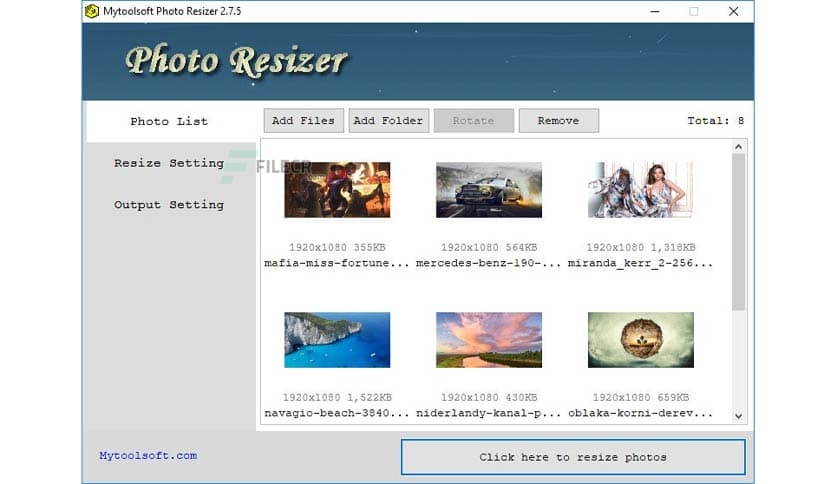
Task: Click the grayed-out Rotate button
Action: (473, 120)
